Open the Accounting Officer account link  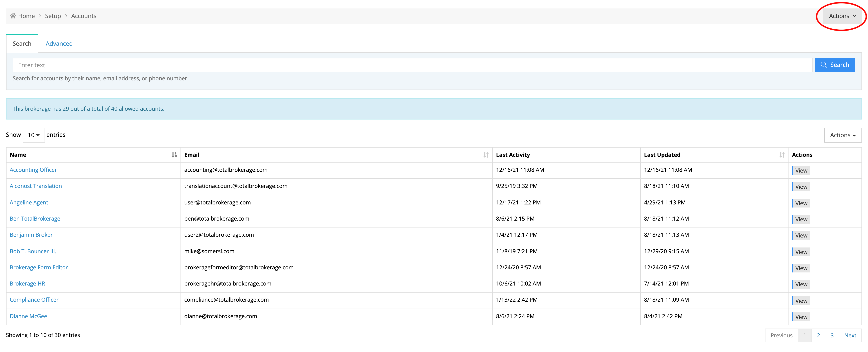tap(33, 170)
